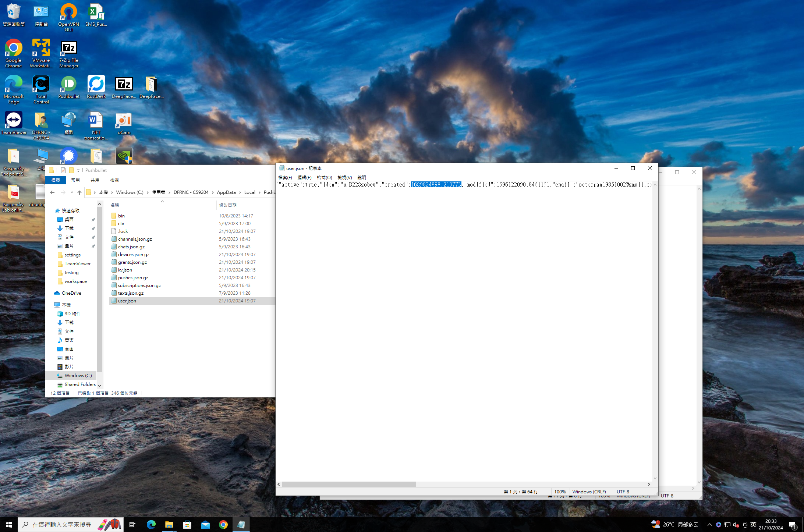Screen dimensions: 804x532
Task: Open Notepad 編輯(E) menu
Action: pyautogui.click(x=304, y=177)
